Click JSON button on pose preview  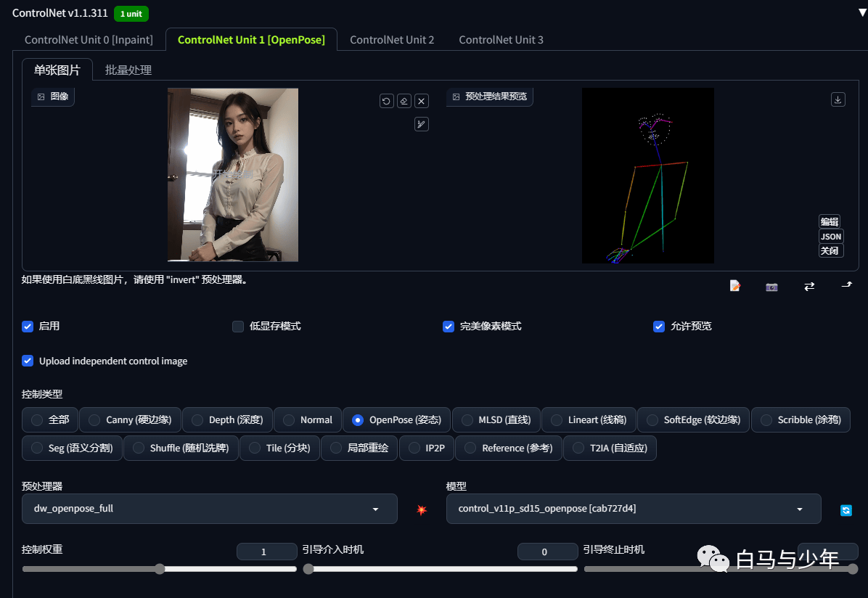click(x=831, y=237)
